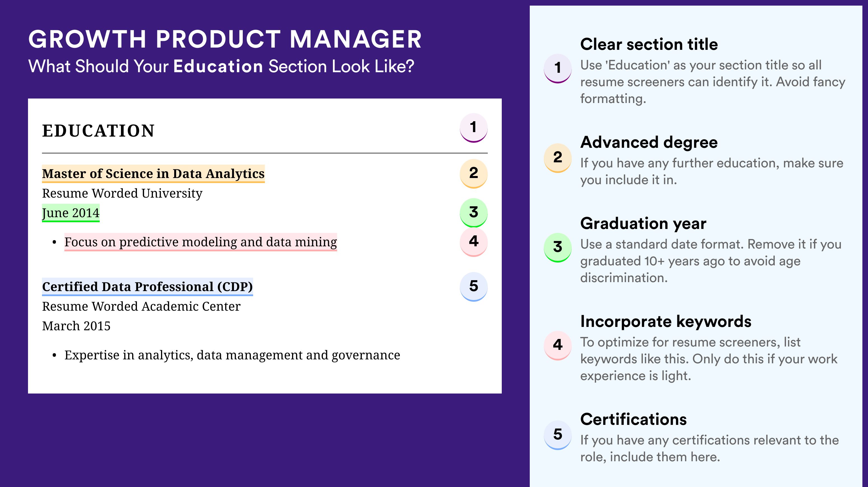Click the purple number 1 badge beside EDUCATION
This screenshot has width=868, height=487.
click(x=473, y=128)
